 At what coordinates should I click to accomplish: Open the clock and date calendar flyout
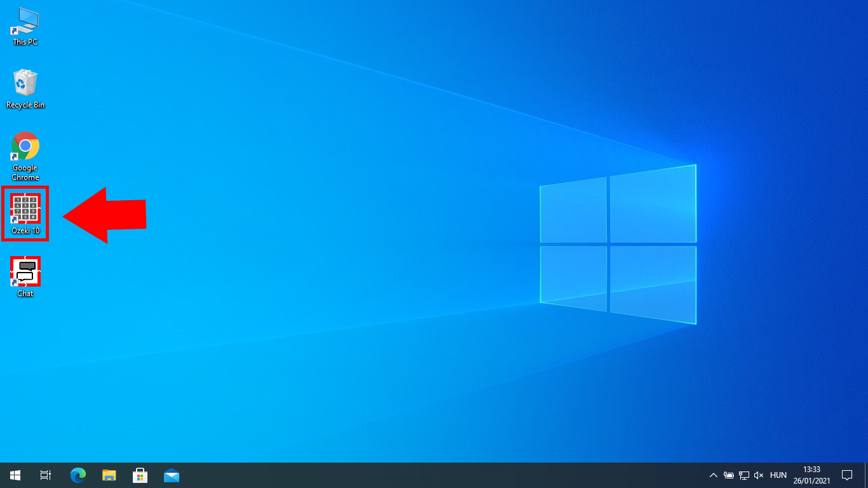(811, 475)
